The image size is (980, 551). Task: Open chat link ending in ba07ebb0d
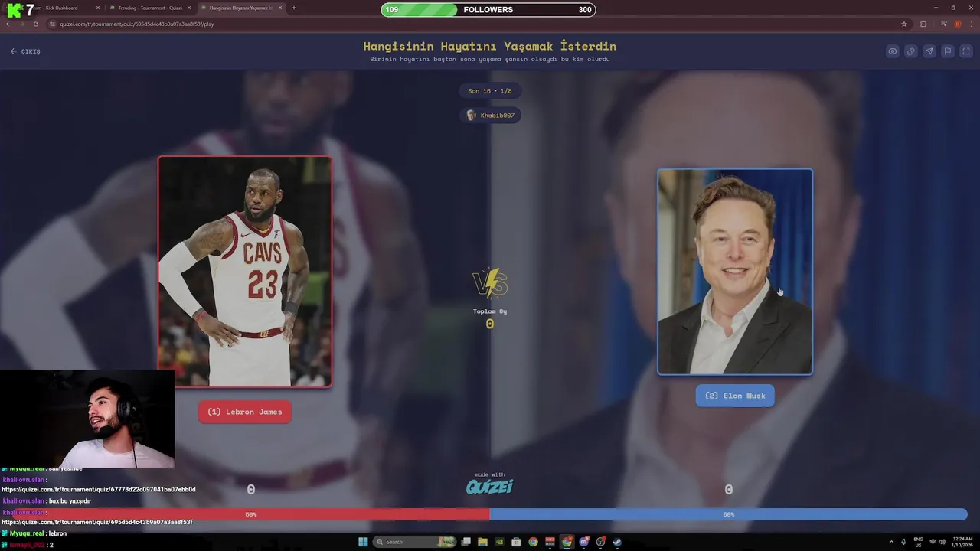tap(99, 489)
